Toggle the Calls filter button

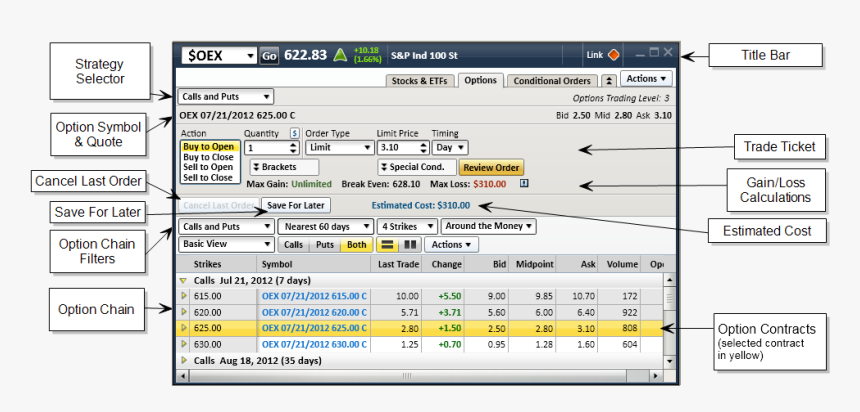click(x=294, y=244)
